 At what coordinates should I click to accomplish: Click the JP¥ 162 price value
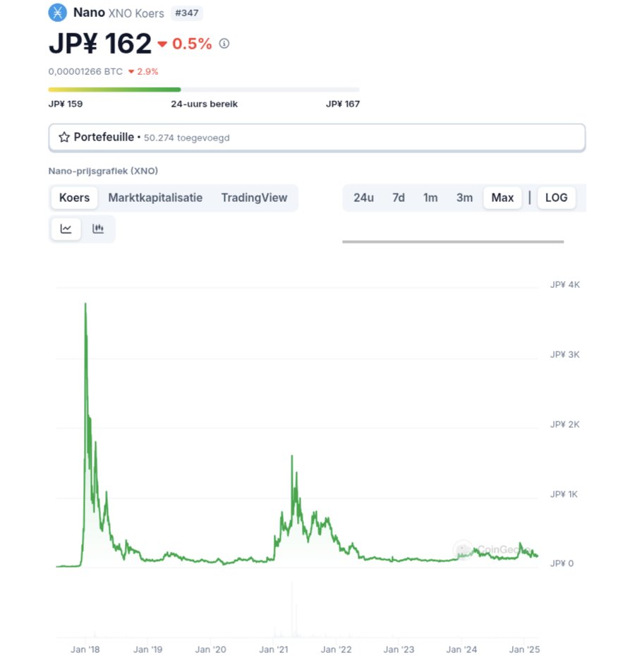pyautogui.click(x=100, y=43)
